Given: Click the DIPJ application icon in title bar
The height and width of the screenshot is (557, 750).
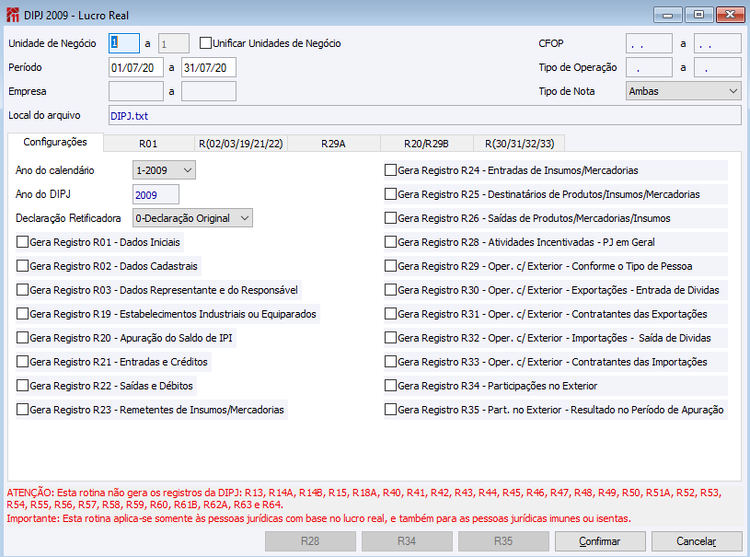Looking at the screenshot, I should [12, 15].
